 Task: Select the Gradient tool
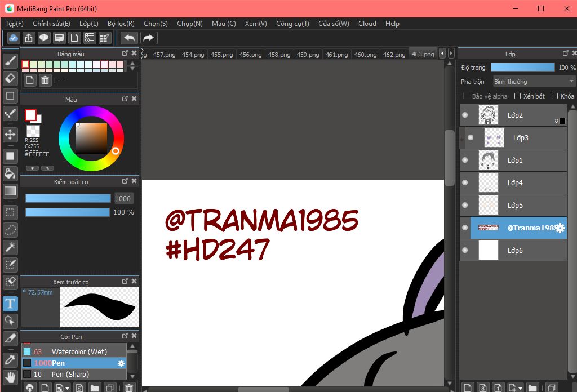(x=10, y=191)
